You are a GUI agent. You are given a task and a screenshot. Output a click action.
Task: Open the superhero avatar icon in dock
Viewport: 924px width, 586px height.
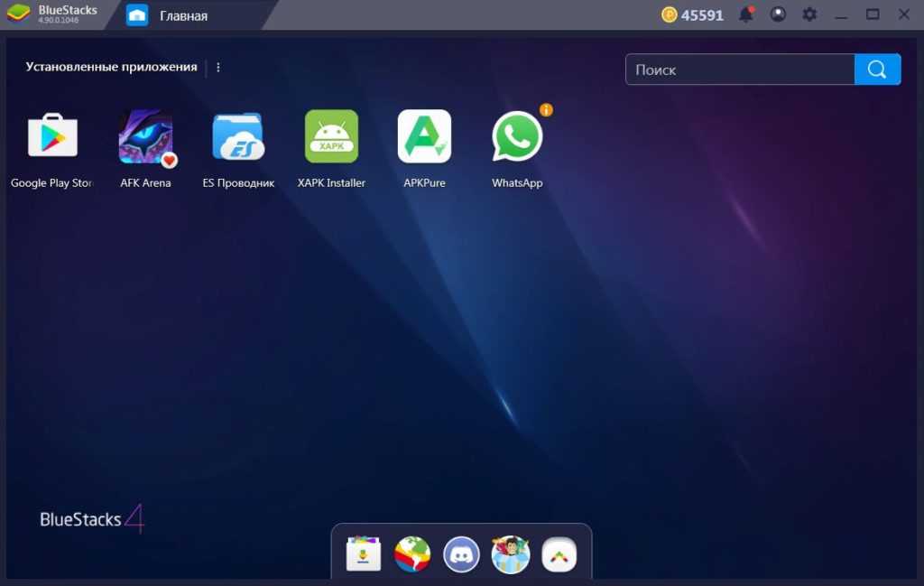tap(511, 554)
